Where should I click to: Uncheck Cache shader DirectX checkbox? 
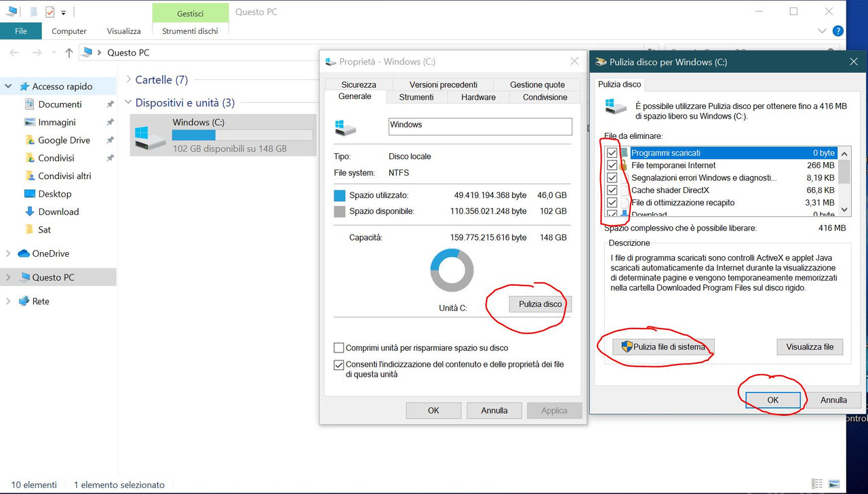(612, 190)
